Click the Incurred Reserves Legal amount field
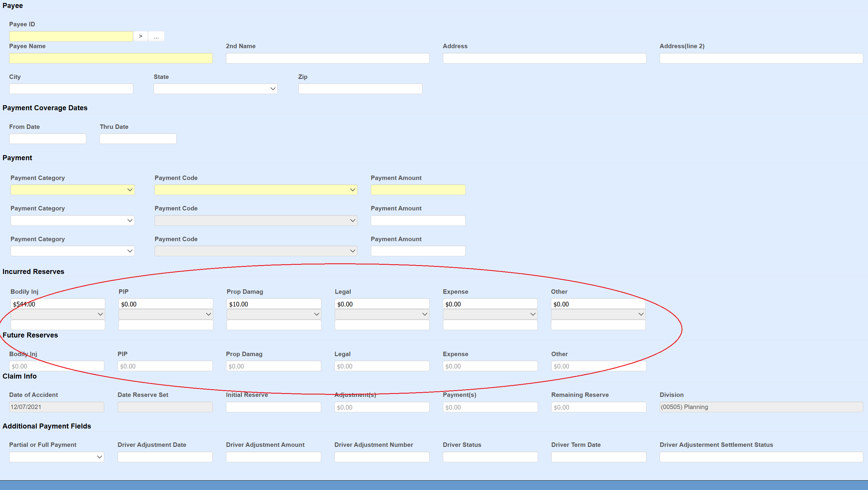This screenshot has height=490, width=868. [x=382, y=304]
